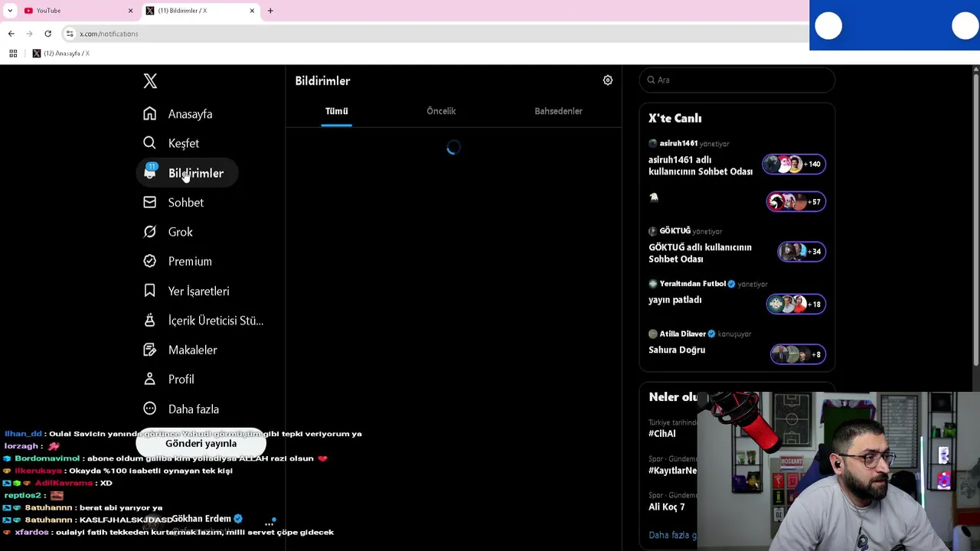Open Profil person icon
The width and height of the screenshot is (980, 551).
[x=149, y=380]
